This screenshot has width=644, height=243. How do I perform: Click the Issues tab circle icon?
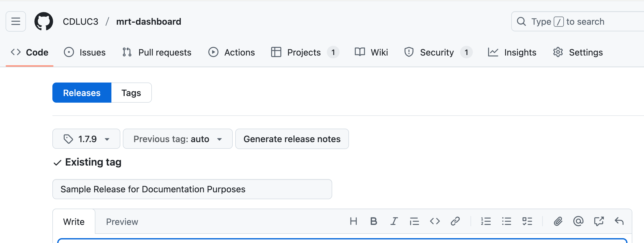pyautogui.click(x=69, y=52)
